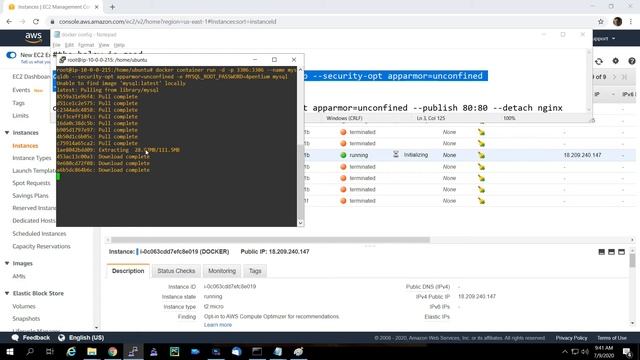
Task: Toggle the New EC2 Experience switch
Action: (11, 55)
